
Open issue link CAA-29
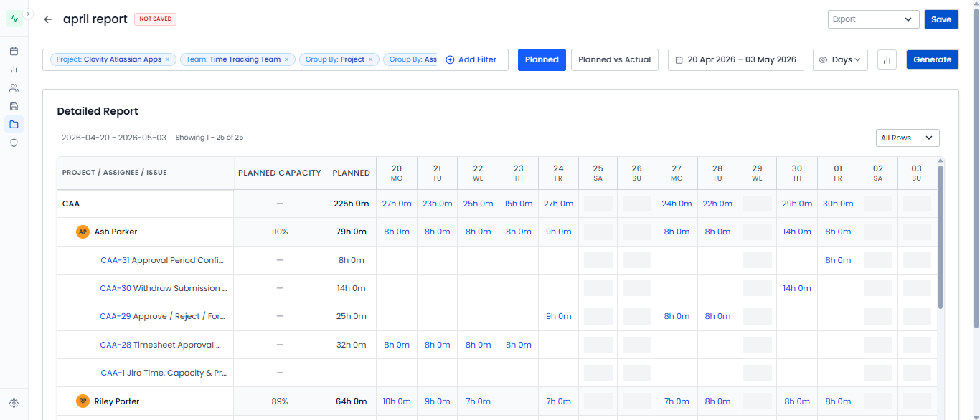pos(116,316)
